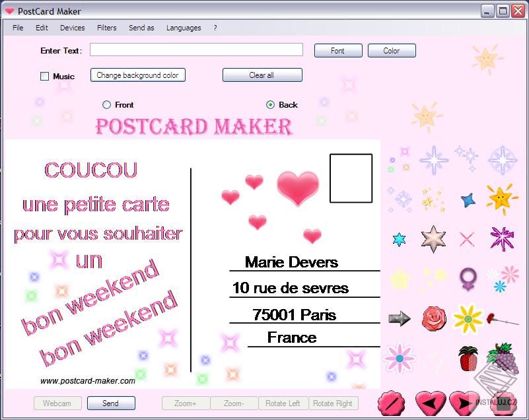This screenshot has height=420, width=529.
Task: Select the red rose clipart
Action: (x=434, y=318)
